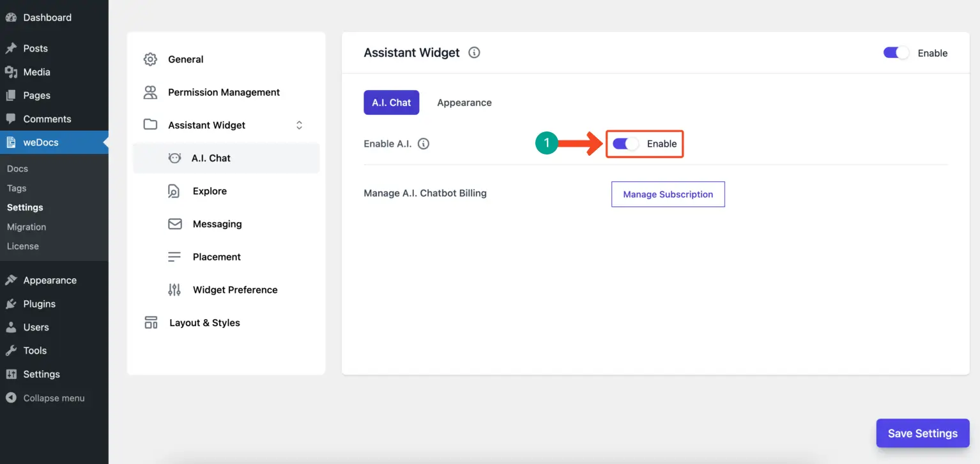
Task: Click the Dashboard gauge icon
Action: pos(11,18)
